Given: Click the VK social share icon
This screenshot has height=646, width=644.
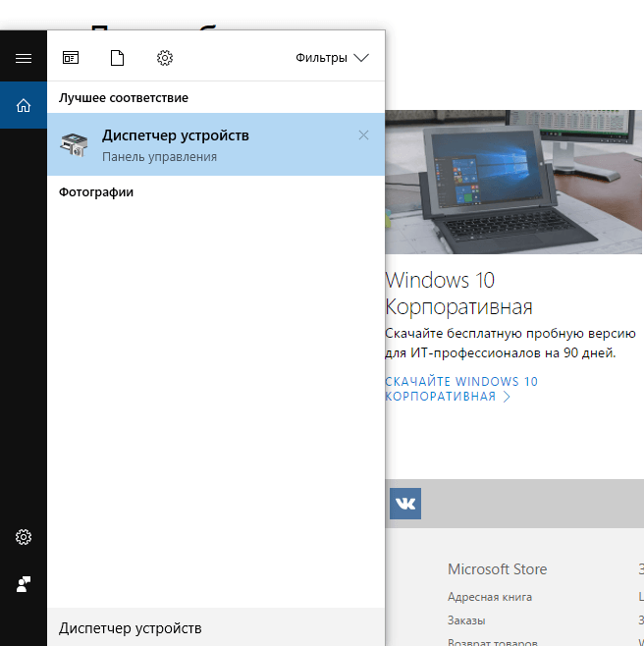Looking at the screenshot, I should coord(405,504).
